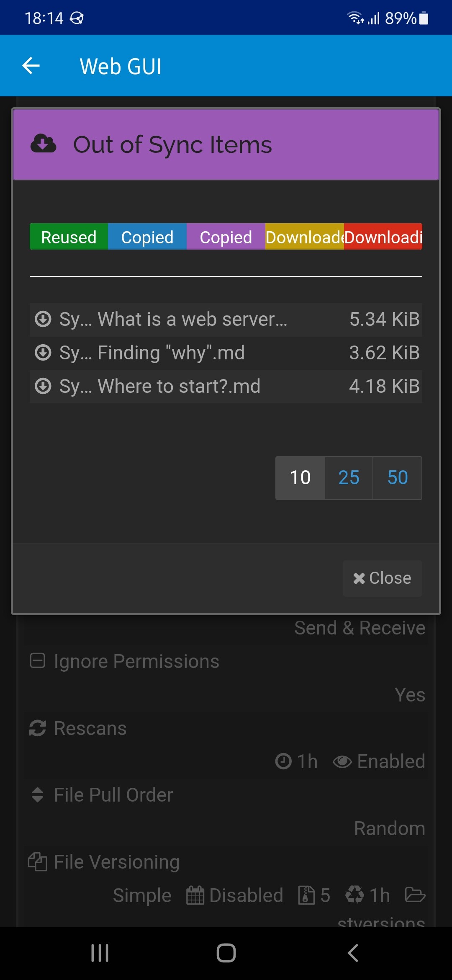Click the purple Copied legend segment
Screen dimensions: 452x980
click(226, 237)
